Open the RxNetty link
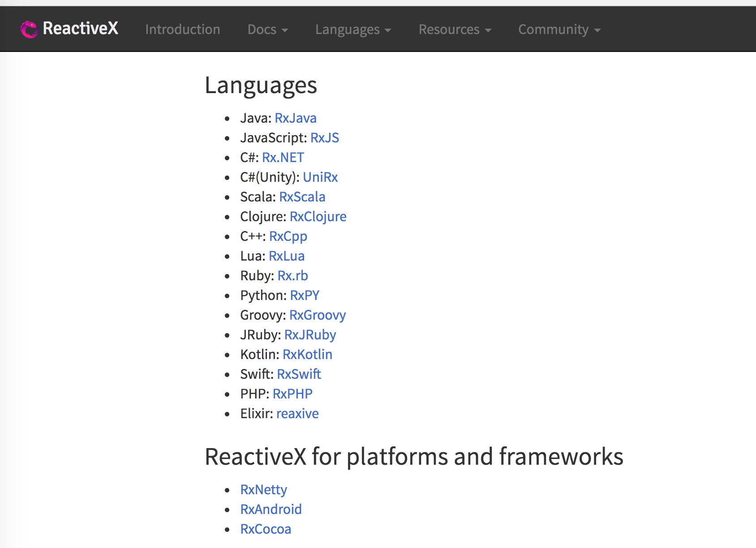756x548 pixels. 264,490
